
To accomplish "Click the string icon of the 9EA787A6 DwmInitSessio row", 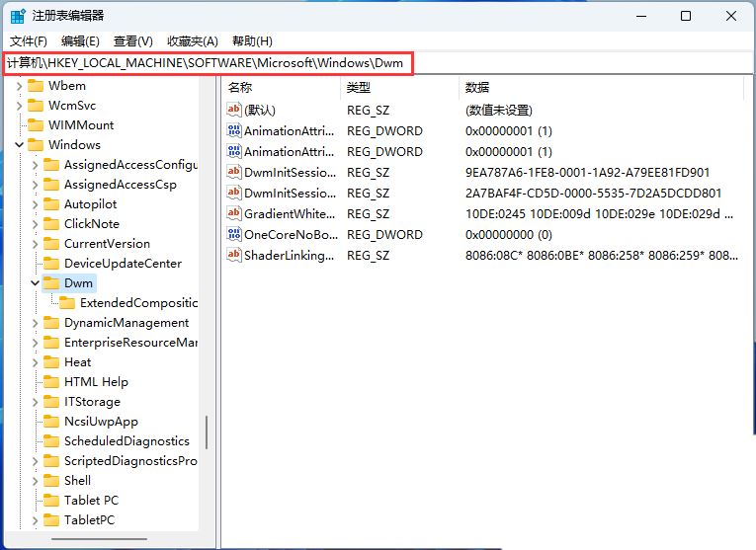I will (234, 172).
